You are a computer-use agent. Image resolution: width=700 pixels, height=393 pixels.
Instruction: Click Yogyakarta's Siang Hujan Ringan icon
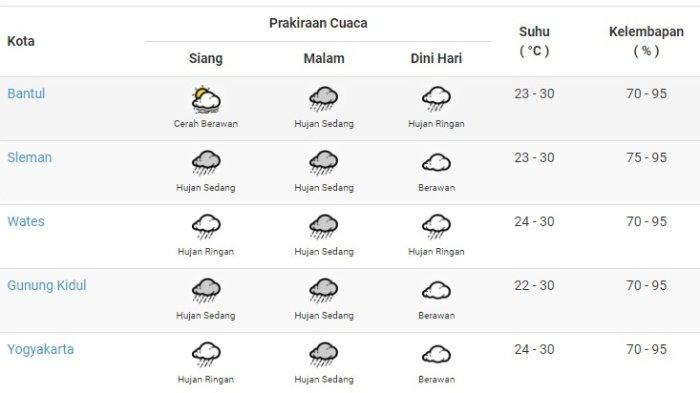[x=206, y=355]
